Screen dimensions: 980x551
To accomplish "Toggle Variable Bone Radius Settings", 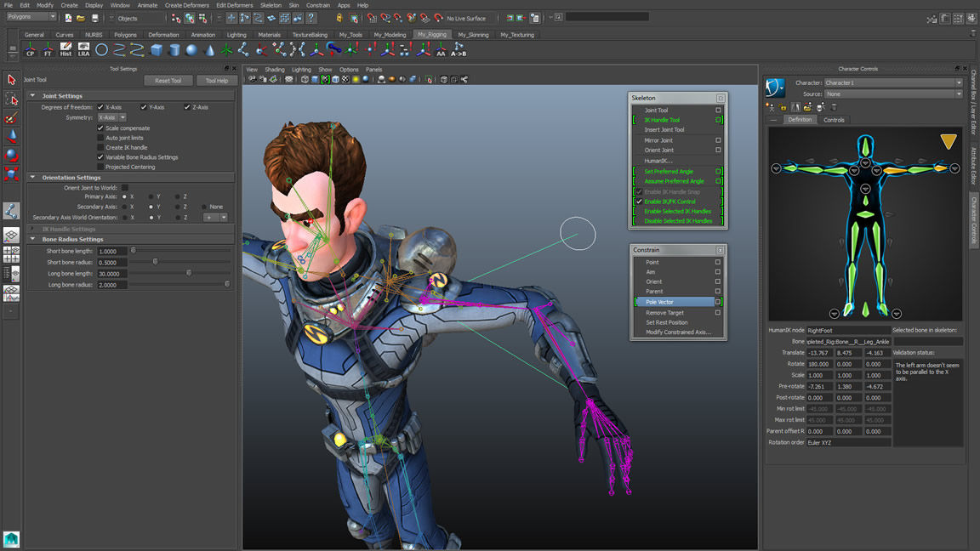I will [x=100, y=157].
